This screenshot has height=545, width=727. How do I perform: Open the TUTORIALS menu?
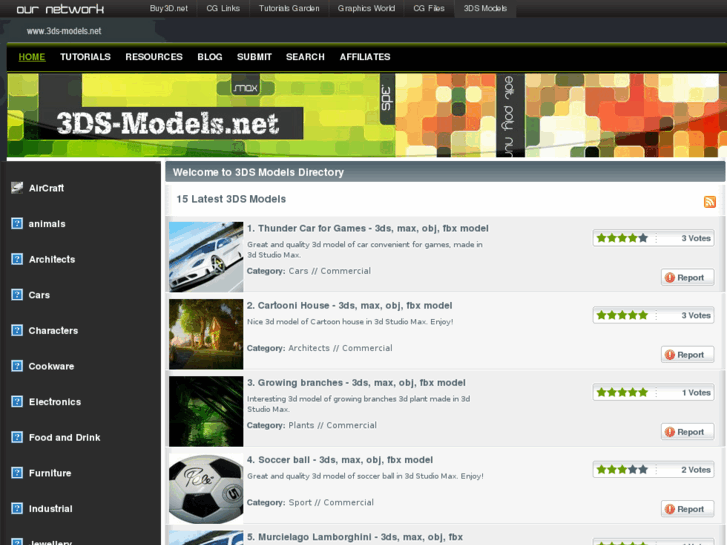click(85, 57)
